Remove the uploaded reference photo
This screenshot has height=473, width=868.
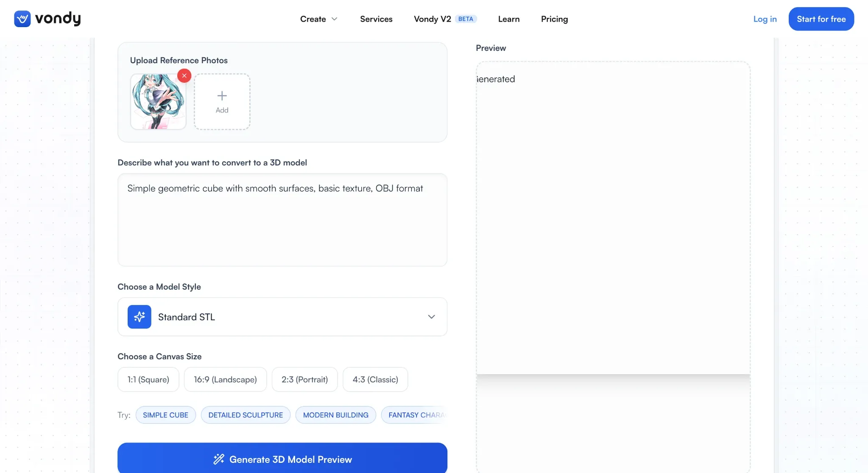[184, 76]
